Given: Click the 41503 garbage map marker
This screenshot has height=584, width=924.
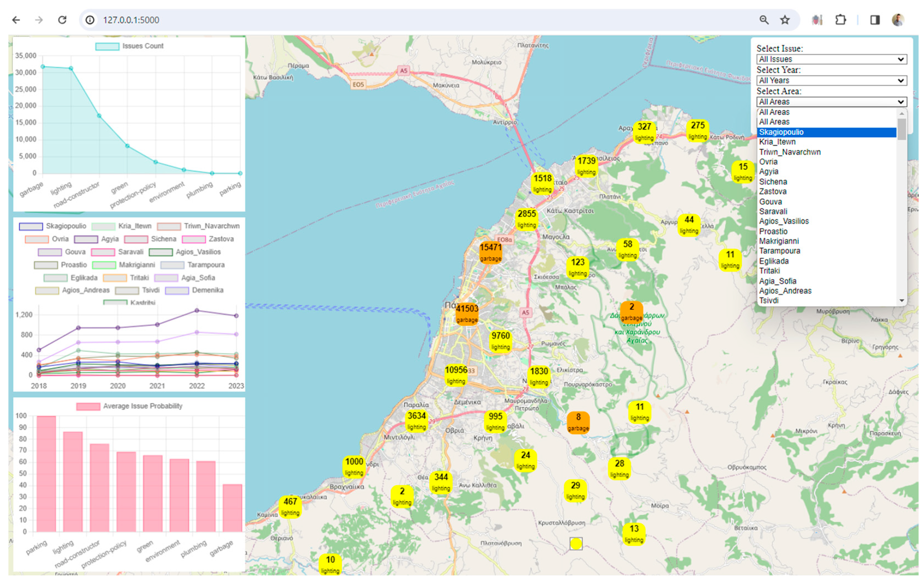Looking at the screenshot, I should point(467,314).
